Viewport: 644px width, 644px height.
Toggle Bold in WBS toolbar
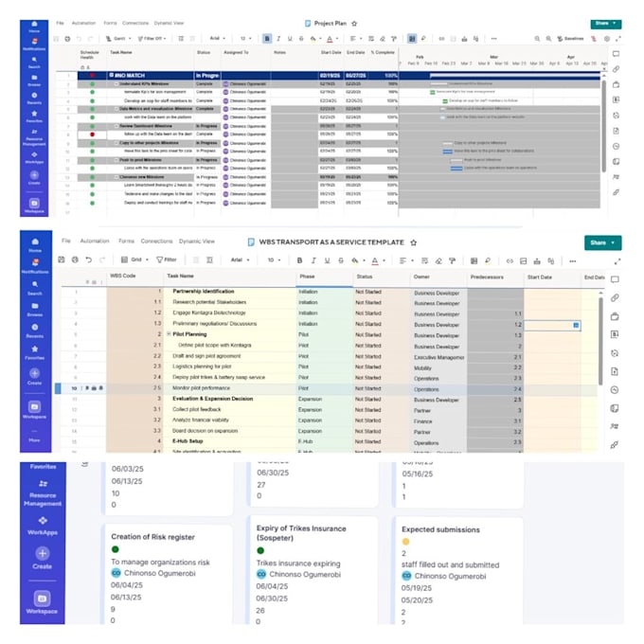point(299,260)
